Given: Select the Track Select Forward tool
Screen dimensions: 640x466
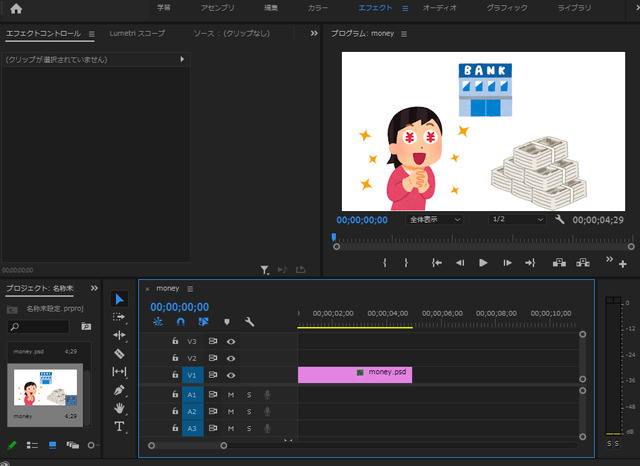Looking at the screenshot, I should tap(119, 317).
